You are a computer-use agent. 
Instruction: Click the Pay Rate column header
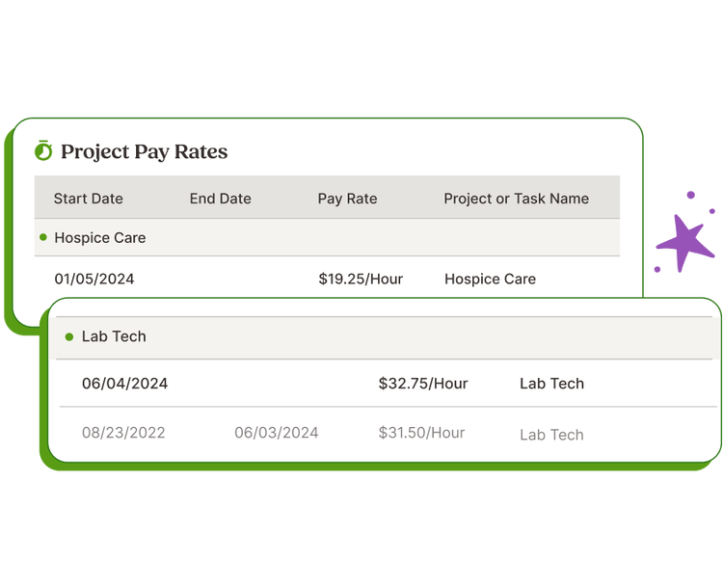coord(347,199)
